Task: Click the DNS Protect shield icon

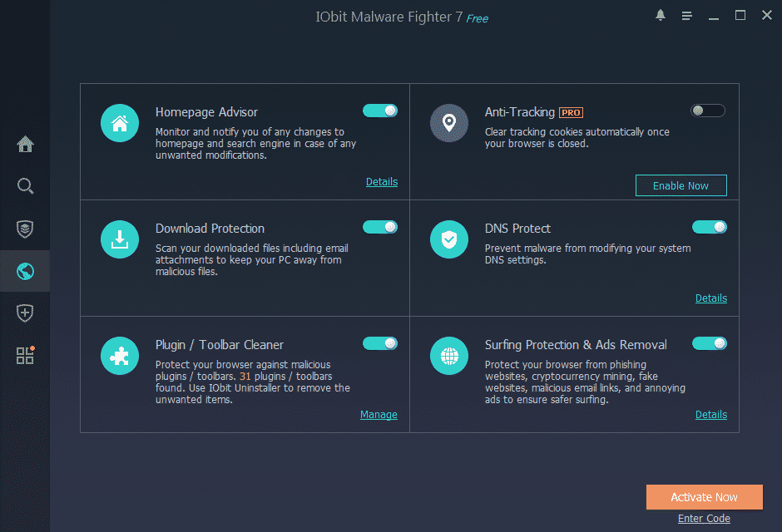Action: pos(449,239)
